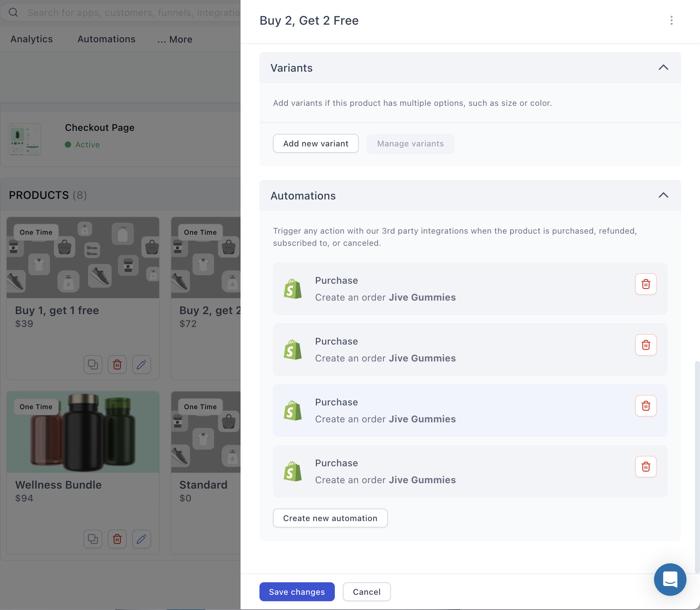Image resolution: width=700 pixels, height=610 pixels.
Task: Duplicate the Buy 1, get 1 free product
Action: [93, 365]
